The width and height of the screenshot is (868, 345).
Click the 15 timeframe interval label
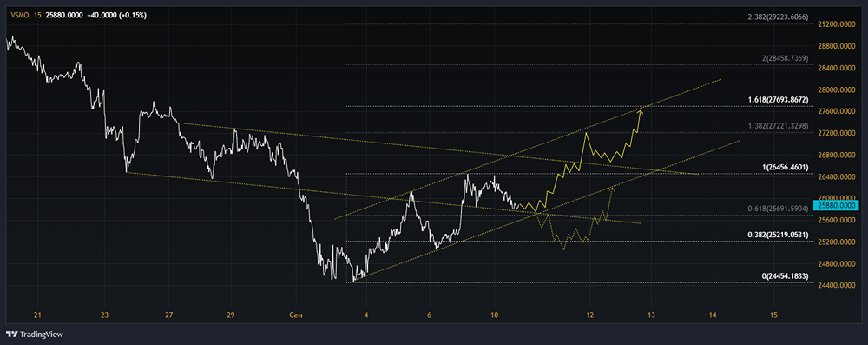(37, 16)
